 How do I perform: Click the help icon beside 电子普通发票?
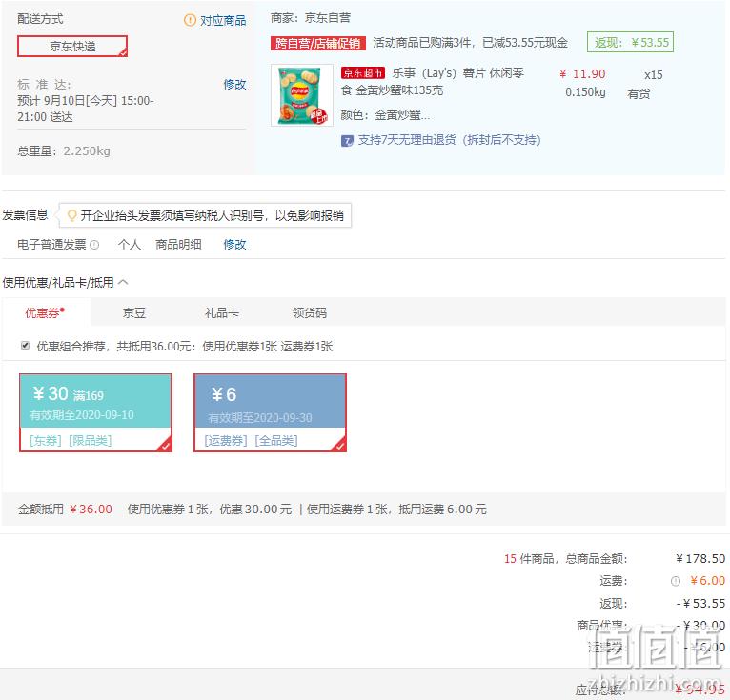pos(94,245)
